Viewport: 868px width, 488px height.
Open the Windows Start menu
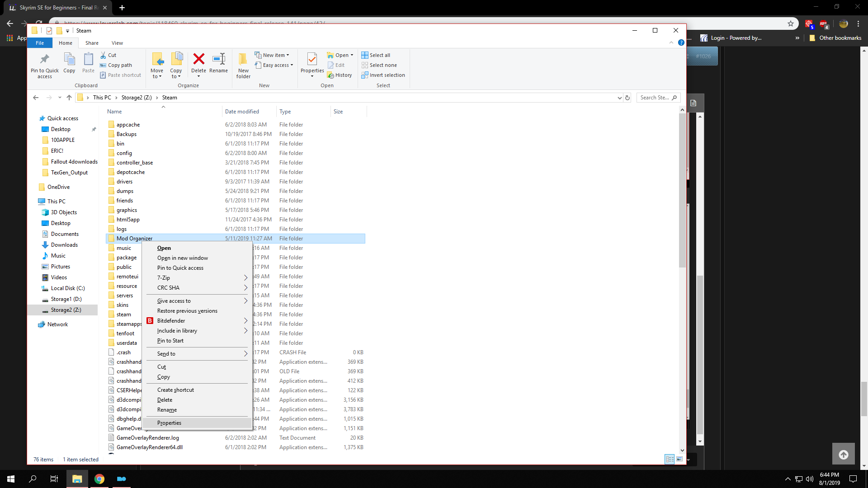pos(11,479)
